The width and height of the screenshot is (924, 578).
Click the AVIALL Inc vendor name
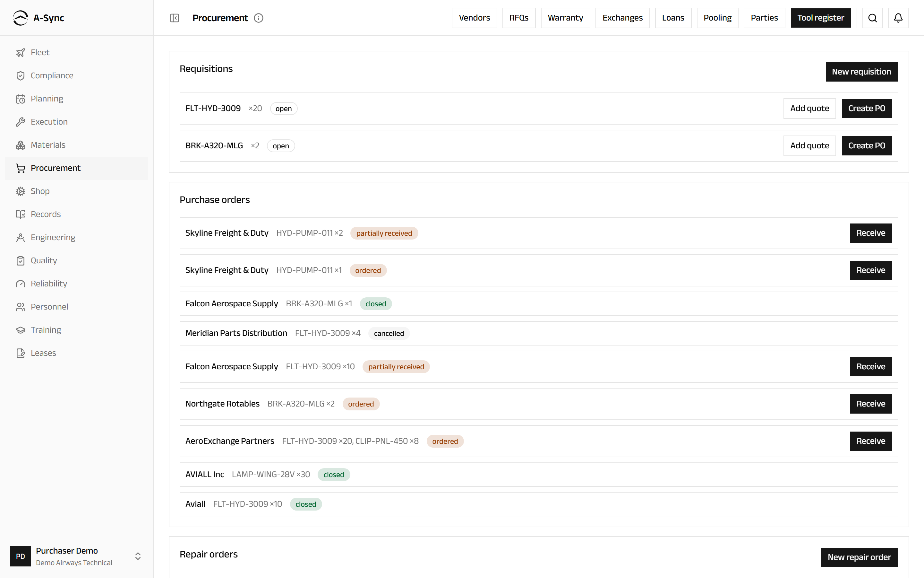tap(205, 474)
